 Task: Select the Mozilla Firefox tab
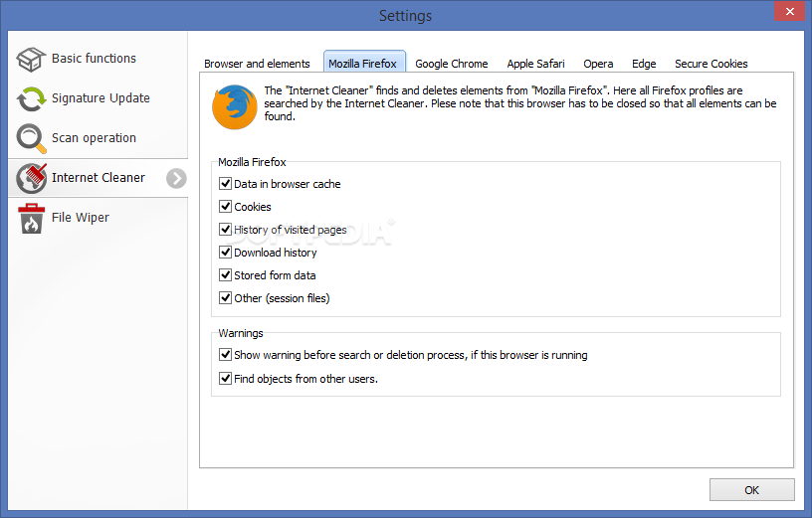(x=362, y=63)
